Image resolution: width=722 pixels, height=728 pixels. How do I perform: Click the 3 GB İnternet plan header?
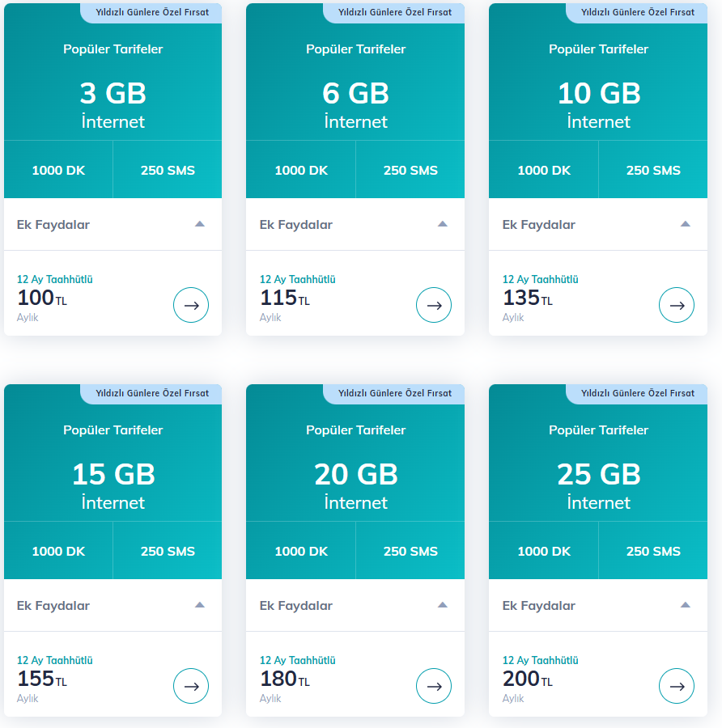(113, 105)
